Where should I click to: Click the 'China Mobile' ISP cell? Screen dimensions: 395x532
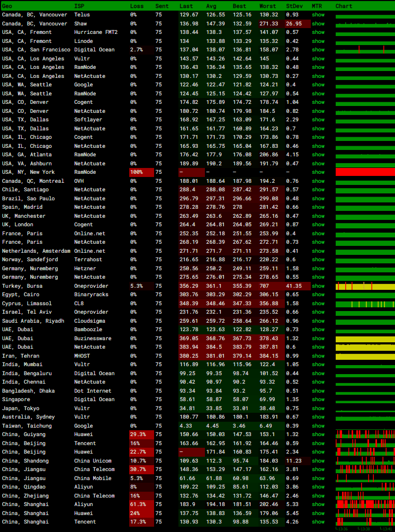pos(93,478)
